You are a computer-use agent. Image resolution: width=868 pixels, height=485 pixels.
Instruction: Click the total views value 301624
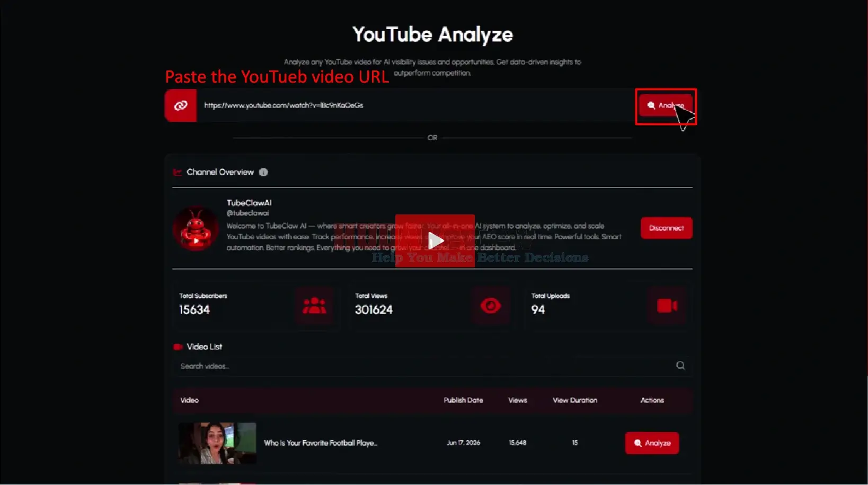point(374,310)
